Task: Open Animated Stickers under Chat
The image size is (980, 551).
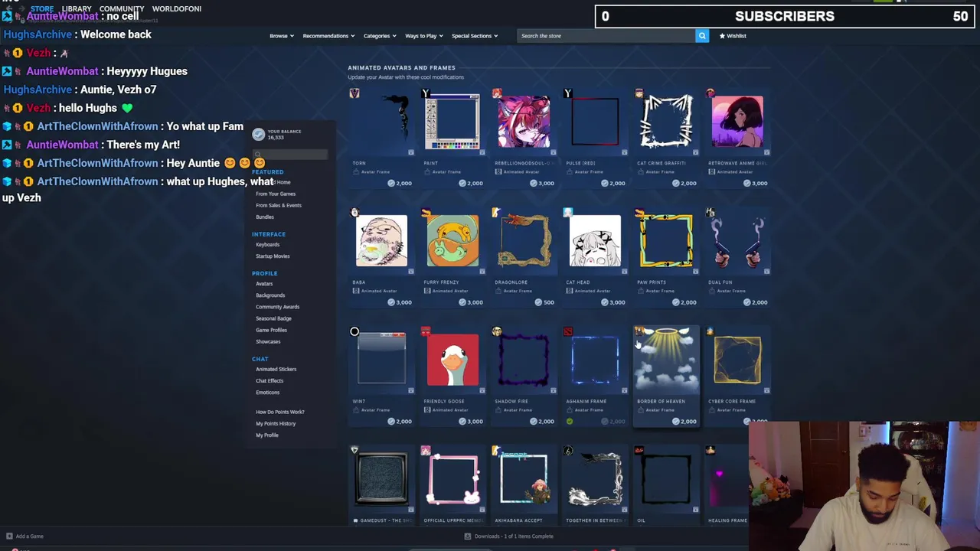Action: (276, 369)
